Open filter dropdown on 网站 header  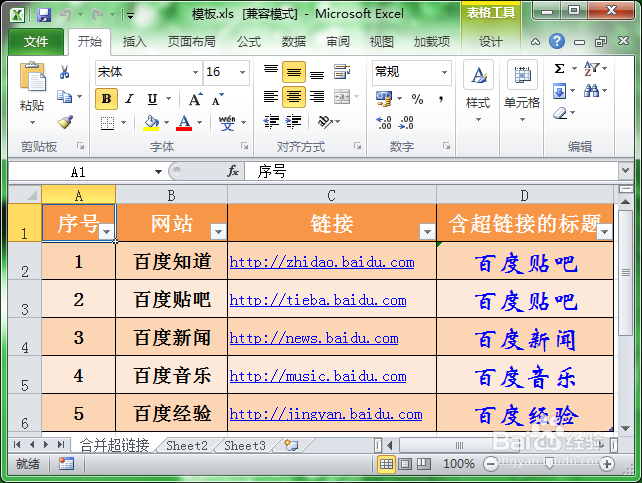(x=218, y=232)
